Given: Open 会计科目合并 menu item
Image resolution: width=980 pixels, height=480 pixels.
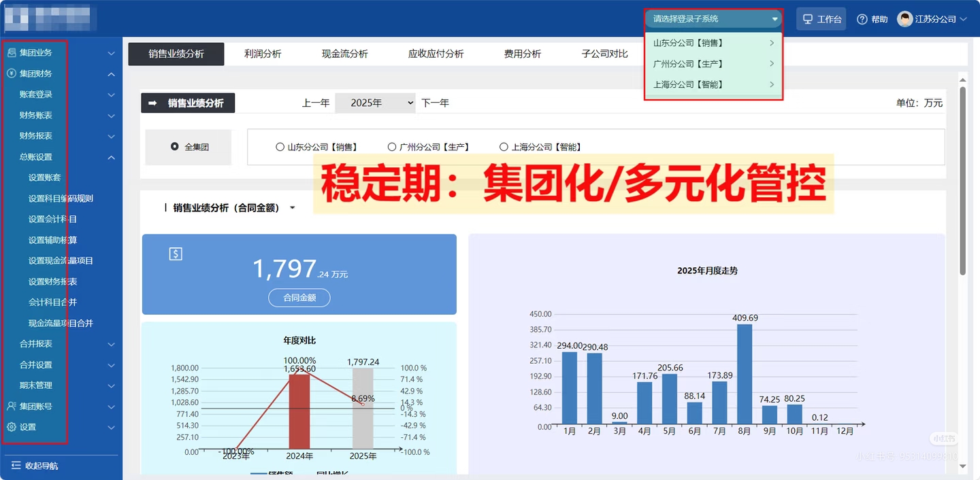Looking at the screenshot, I should (x=52, y=302).
